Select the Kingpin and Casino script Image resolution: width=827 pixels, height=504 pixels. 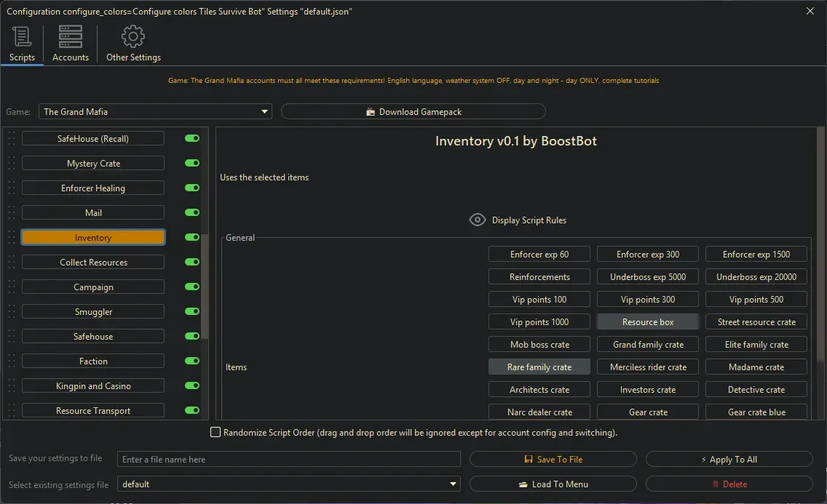tap(93, 386)
